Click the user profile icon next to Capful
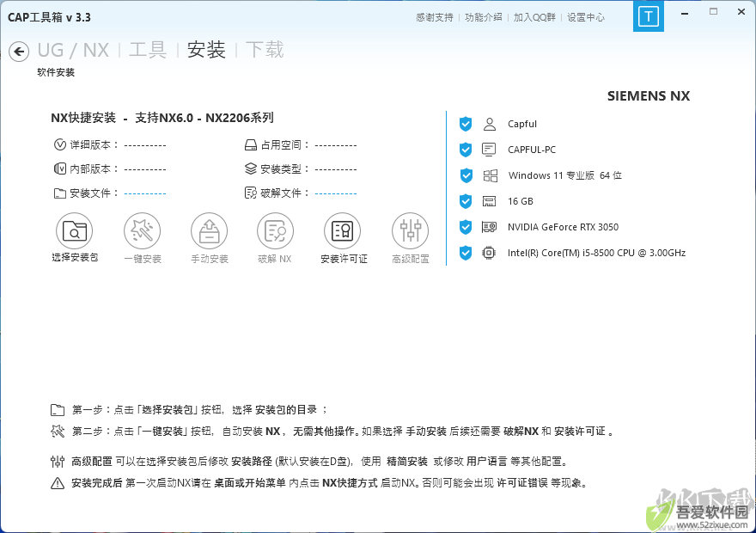756x533 pixels. point(490,124)
